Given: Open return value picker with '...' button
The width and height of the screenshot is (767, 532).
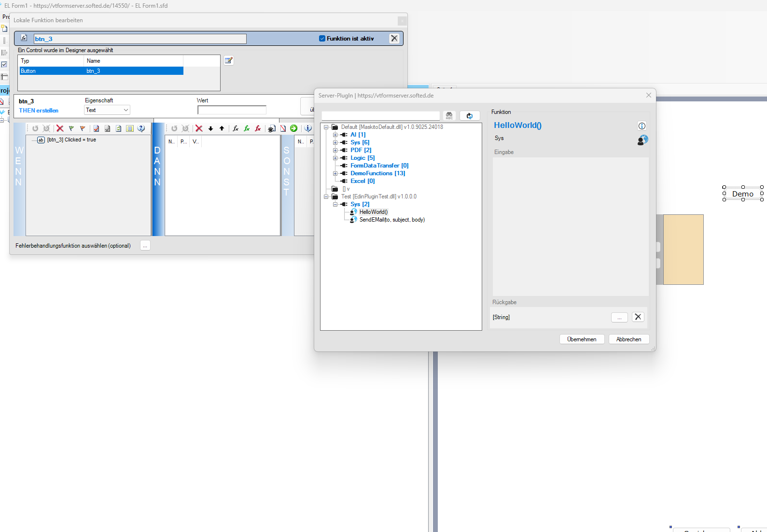Looking at the screenshot, I should tap(619, 317).
